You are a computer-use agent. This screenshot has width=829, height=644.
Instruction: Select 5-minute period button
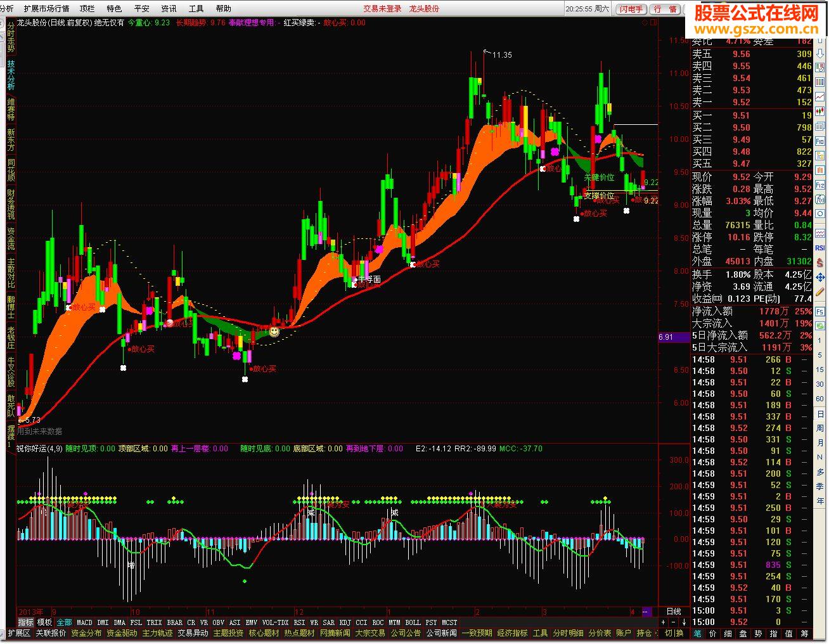coord(820,355)
